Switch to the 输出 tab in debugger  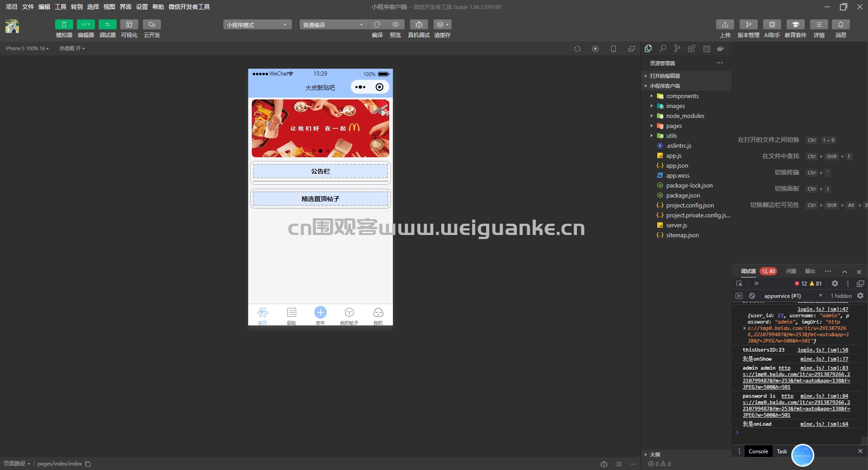pyautogui.click(x=810, y=271)
